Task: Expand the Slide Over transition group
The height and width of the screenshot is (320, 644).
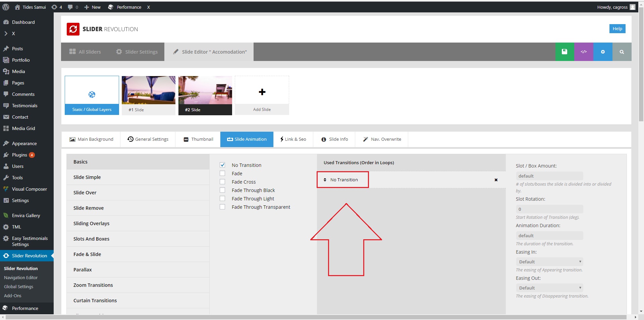Action: 138,193
